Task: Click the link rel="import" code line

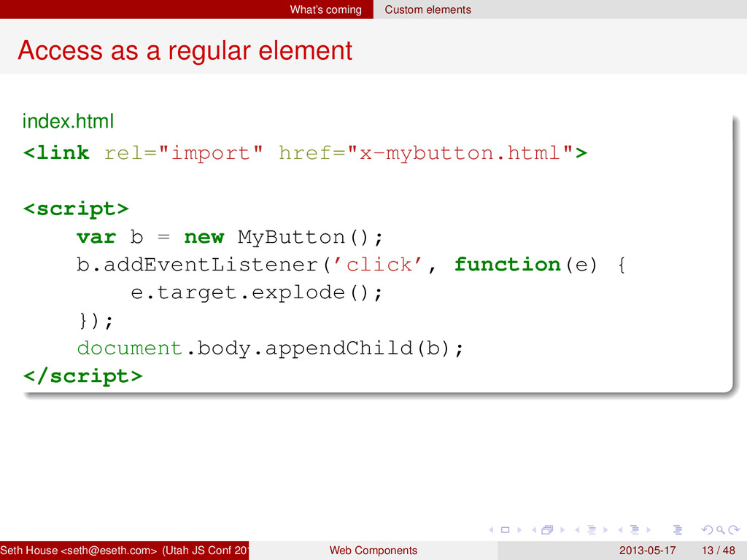Action: tap(305, 153)
